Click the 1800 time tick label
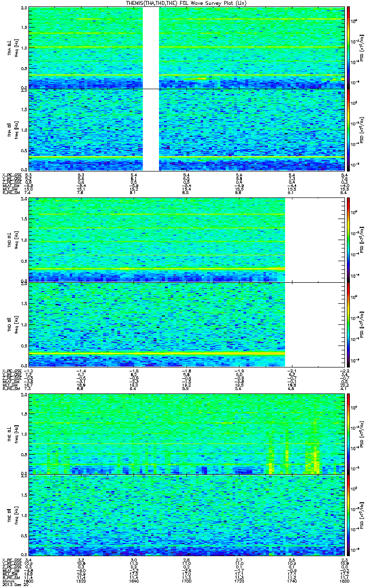Image resolution: width=368 pixels, height=588 pixels. pos(344,581)
